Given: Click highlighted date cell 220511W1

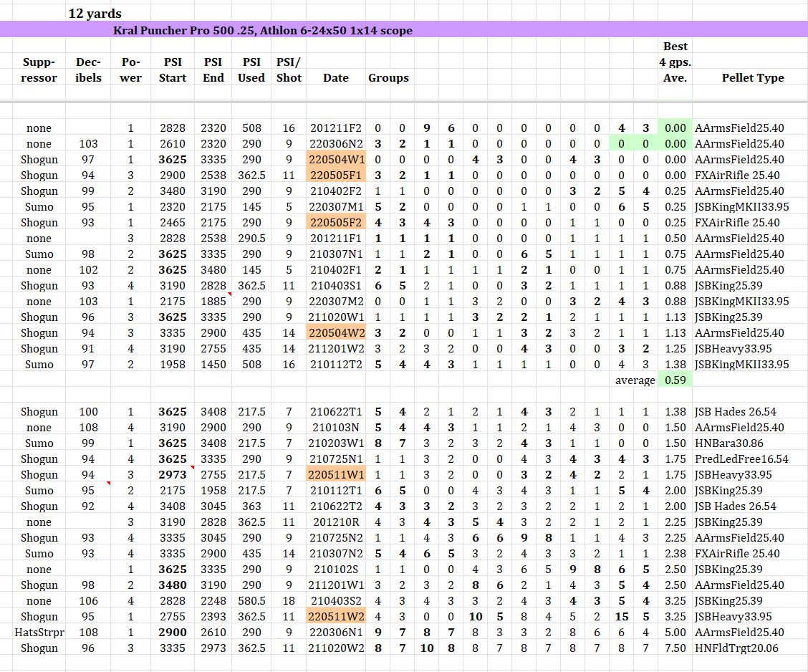Looking at the screenshot, I should coord(336,474).
